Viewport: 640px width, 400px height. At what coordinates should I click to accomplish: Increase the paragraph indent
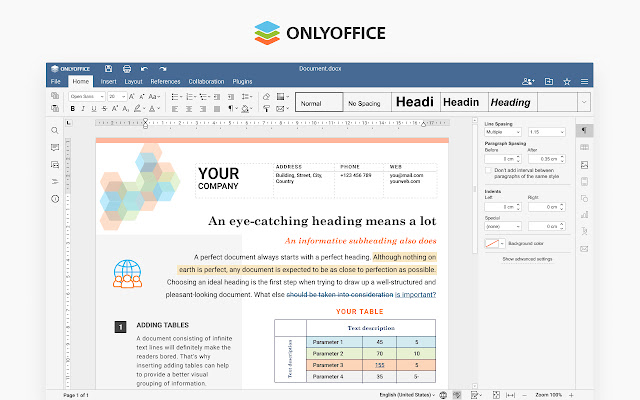(x=231, y=97)
